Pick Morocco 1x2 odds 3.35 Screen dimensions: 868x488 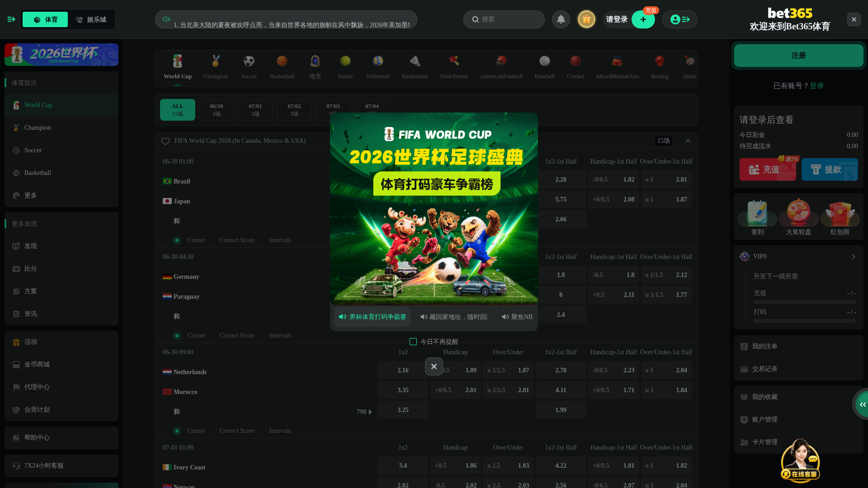coord(403,390)
